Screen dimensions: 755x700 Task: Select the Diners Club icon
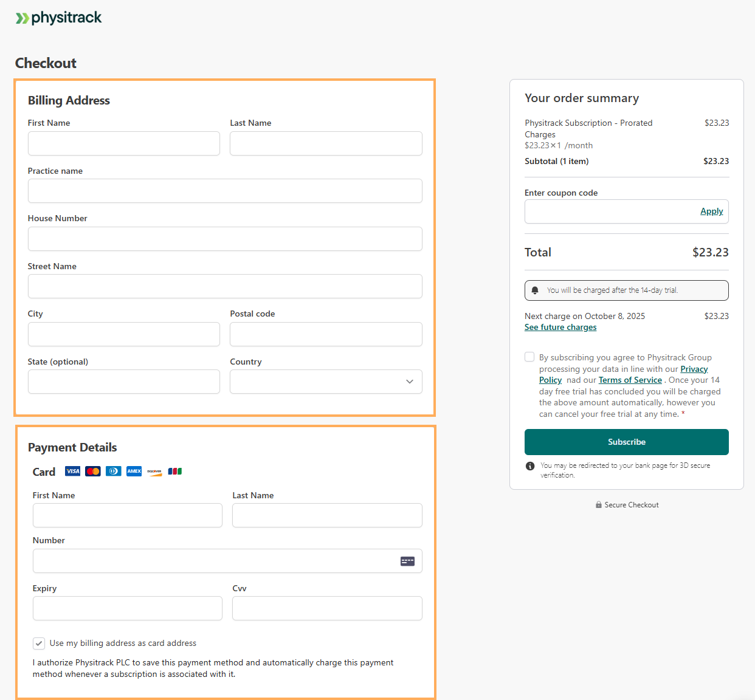point(113,471)
